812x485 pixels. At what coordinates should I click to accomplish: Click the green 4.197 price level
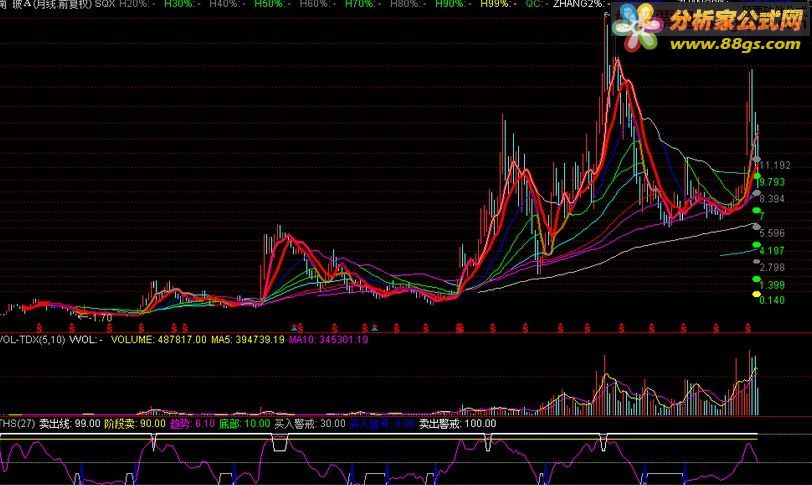pos(772,251)
